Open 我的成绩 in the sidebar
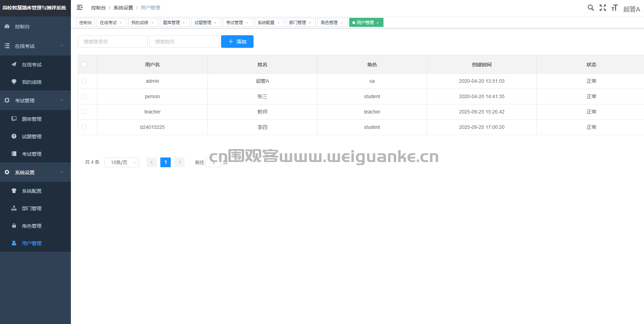Viewport: 644px width, 324px height. (31, 82)
